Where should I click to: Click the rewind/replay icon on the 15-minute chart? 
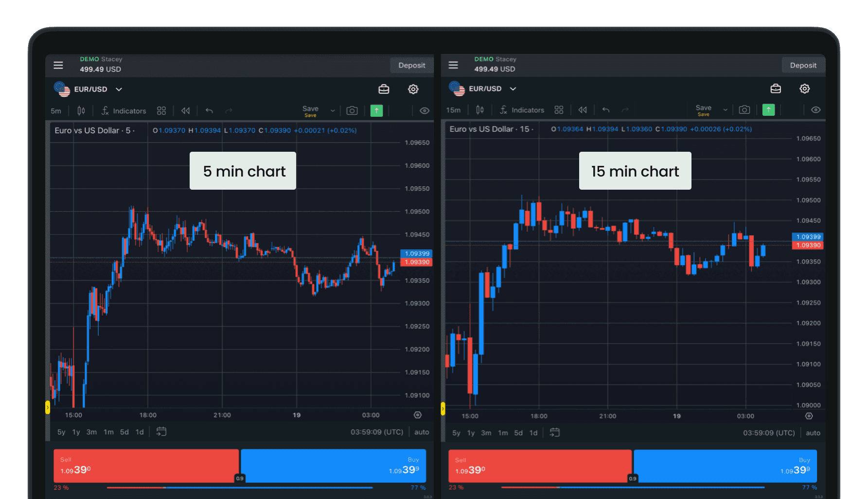[582, 110]
